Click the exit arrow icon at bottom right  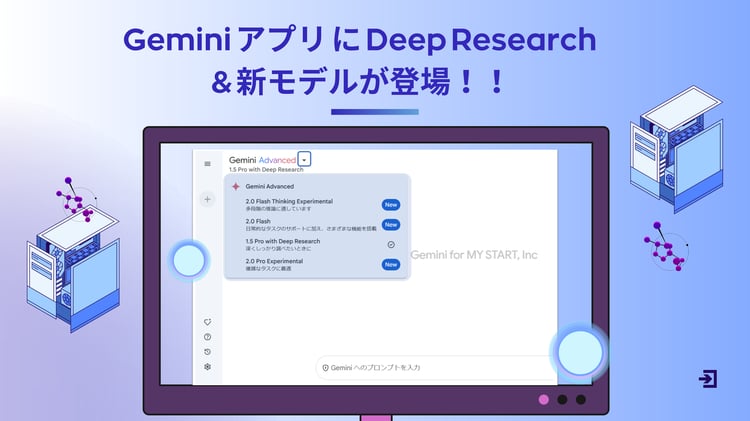(x=708, y=379)
